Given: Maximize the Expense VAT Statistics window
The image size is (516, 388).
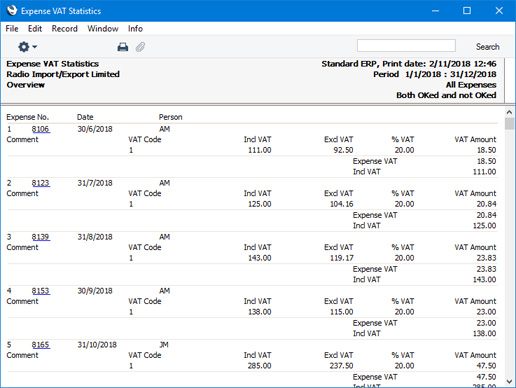Looking at the screenshot, I should (x=467, y=11).
